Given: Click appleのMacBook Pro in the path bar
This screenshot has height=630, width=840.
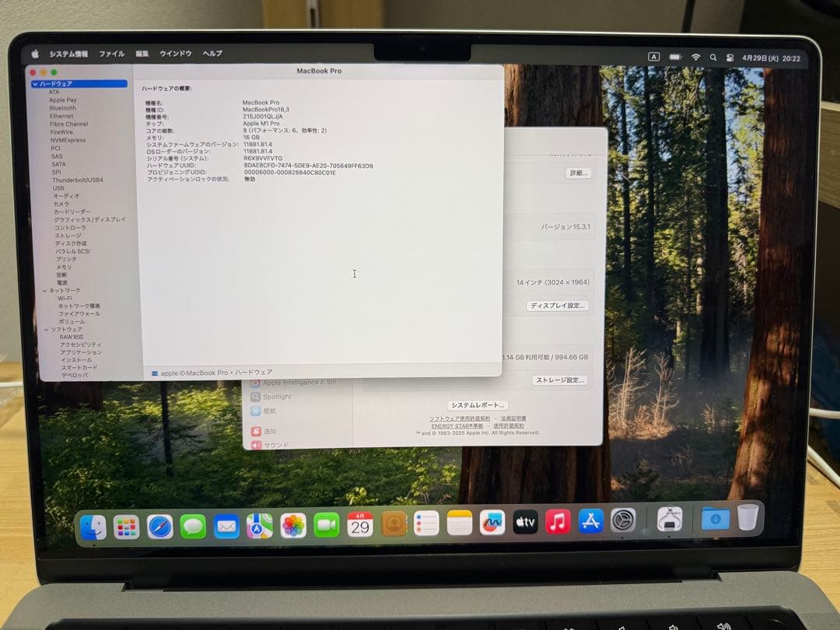Looking at the screenshot, I should (194, 373).
